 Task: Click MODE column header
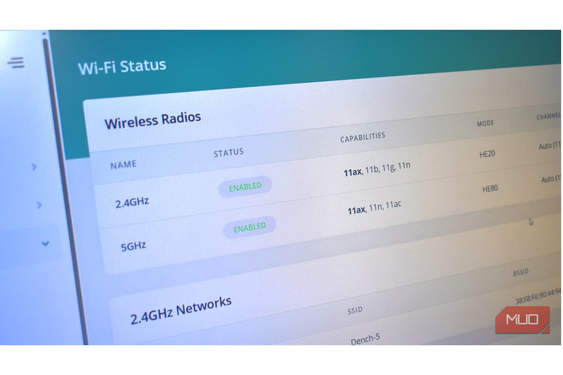click(485, 124)
